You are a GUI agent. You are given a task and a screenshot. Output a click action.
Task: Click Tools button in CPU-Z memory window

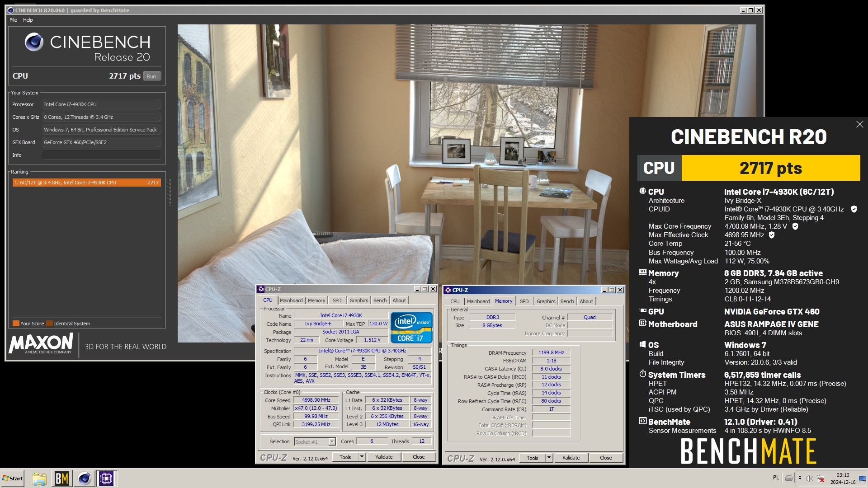[533, 458]
